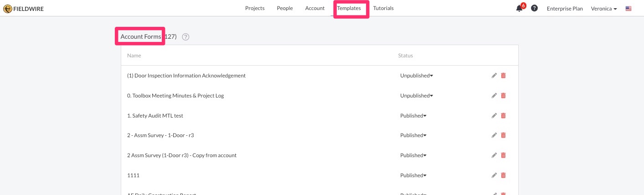
Task: Open the Veronica user menu
Action: coord(604,9)
